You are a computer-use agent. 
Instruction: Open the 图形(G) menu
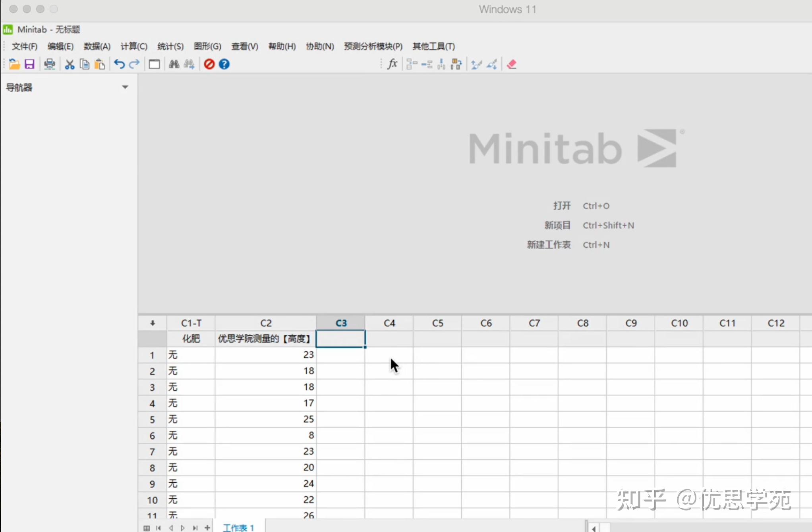pyautogui.click(x=207, y=46)
